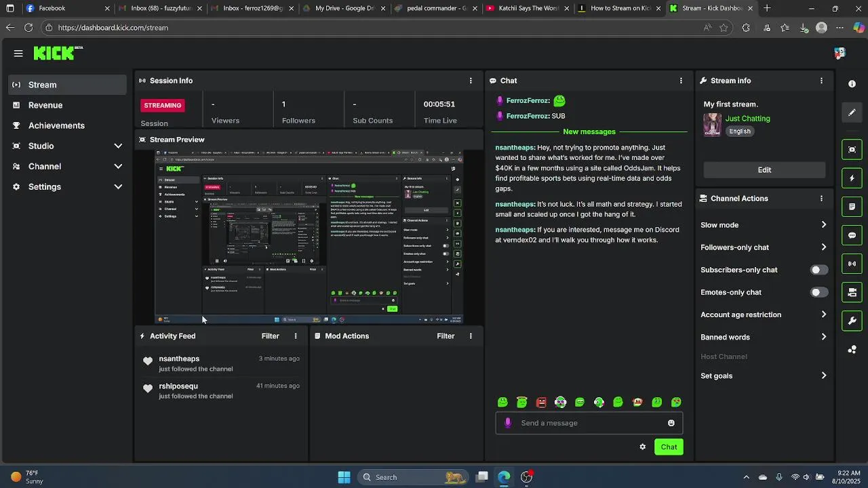Open chat settings gear next to Chat button
868x488 pixels.
pyautogui.click(x=642, y=447)
